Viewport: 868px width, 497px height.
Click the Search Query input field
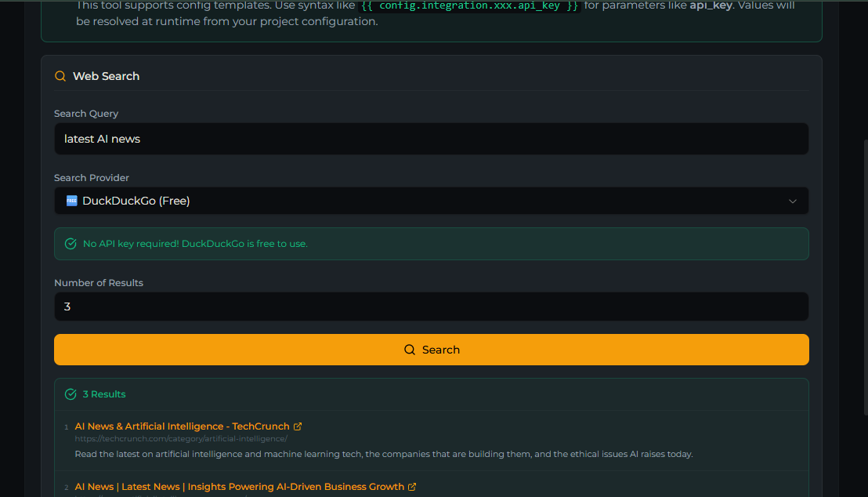[x=431, y=139]
